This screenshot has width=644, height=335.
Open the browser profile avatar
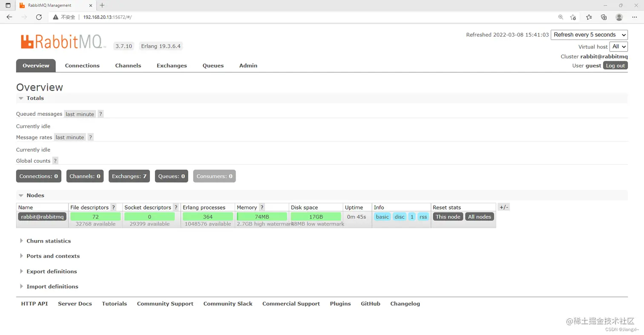(619, 17)
